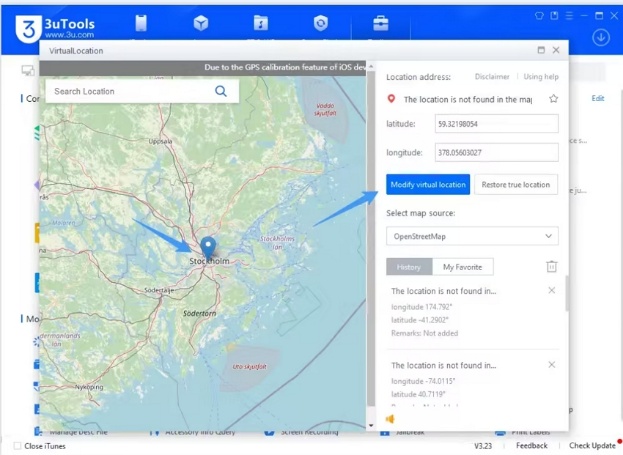This screenshot has width=623, height=455.
Task: Toggle the Close iTunes checkbox
Action: (17, 446)
